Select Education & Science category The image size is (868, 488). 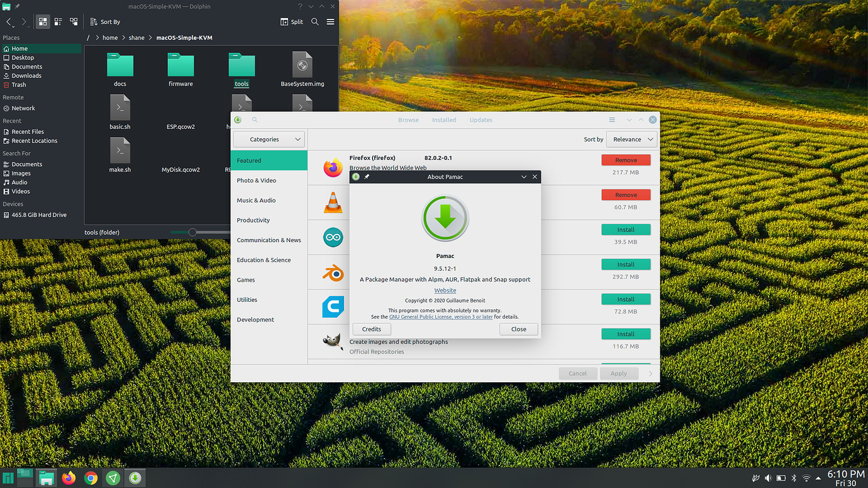click(x=269, y=260)
